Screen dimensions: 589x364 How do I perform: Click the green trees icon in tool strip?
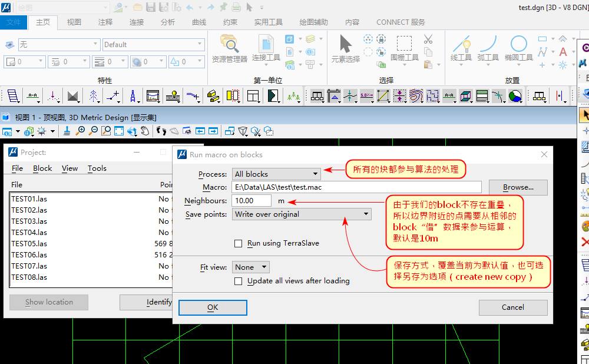pos(293,96)
